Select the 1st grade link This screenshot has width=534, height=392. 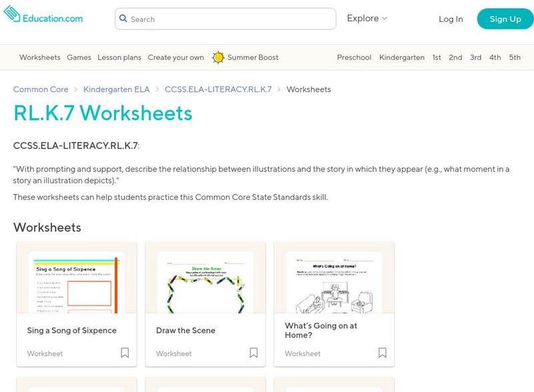tap(437, 57)
